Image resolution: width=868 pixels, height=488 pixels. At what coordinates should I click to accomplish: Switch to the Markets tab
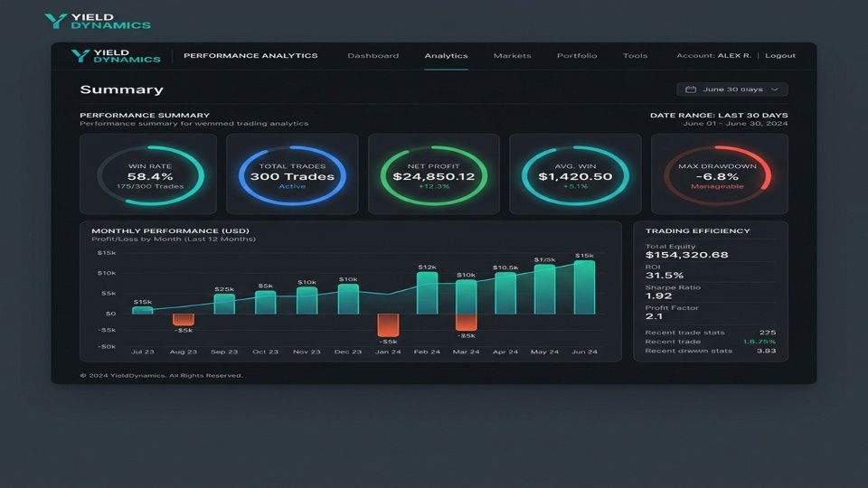coord(512,55)
